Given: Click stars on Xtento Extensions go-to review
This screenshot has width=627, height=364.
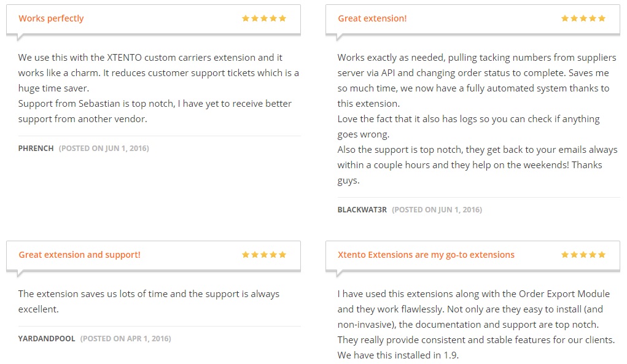Looking at the screenshot, I should tap(583, 255).
